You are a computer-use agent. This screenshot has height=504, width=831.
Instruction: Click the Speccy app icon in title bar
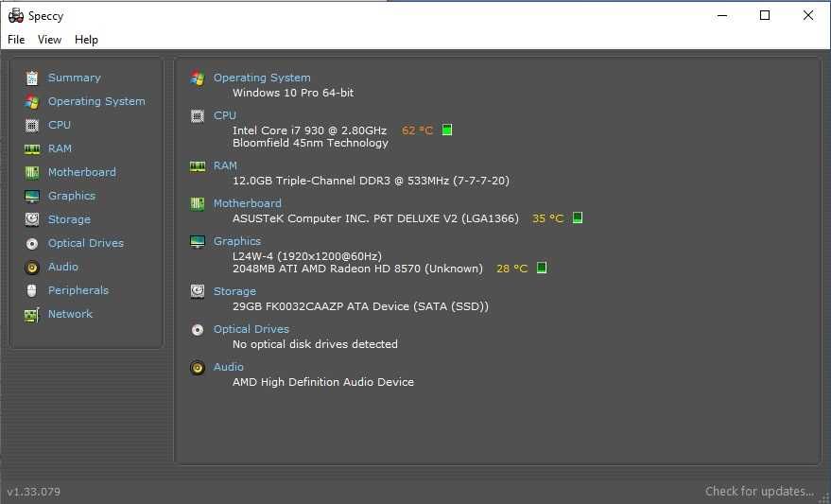coord(16,15)
